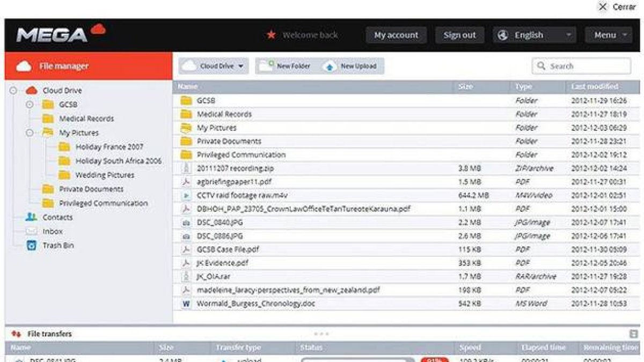Image resolution: width=644 pixels, height=362 pixels.
Task: Open the English language dropdown
Action: click(535, 35)
